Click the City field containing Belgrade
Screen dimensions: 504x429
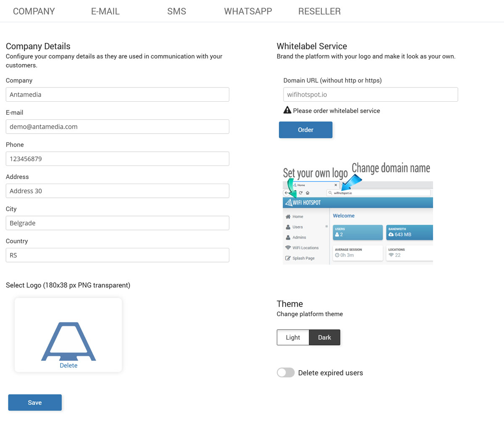tap(117, 223)
